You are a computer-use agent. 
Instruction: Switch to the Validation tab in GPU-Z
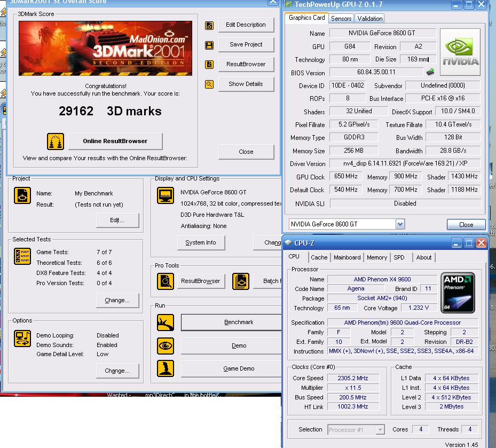click(370, 19)
